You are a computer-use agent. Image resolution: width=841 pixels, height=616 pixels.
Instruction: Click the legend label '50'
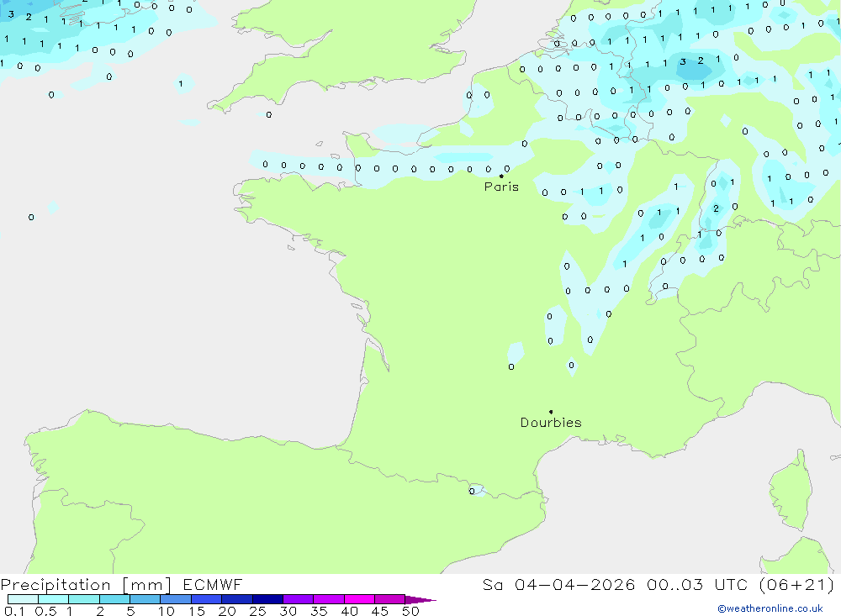[410, 611]
